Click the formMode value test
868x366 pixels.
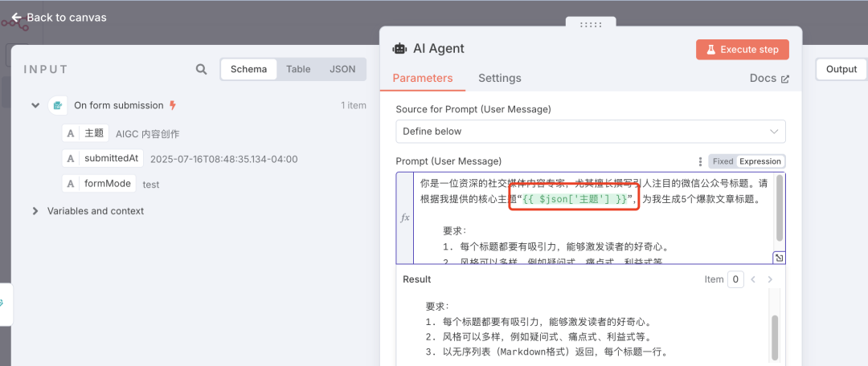151,184
